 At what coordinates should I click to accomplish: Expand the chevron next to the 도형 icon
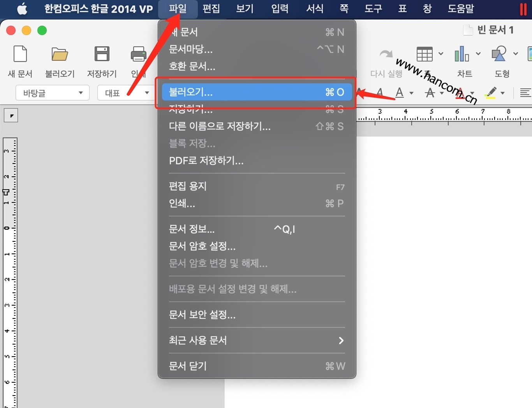[x=516, y=54]
